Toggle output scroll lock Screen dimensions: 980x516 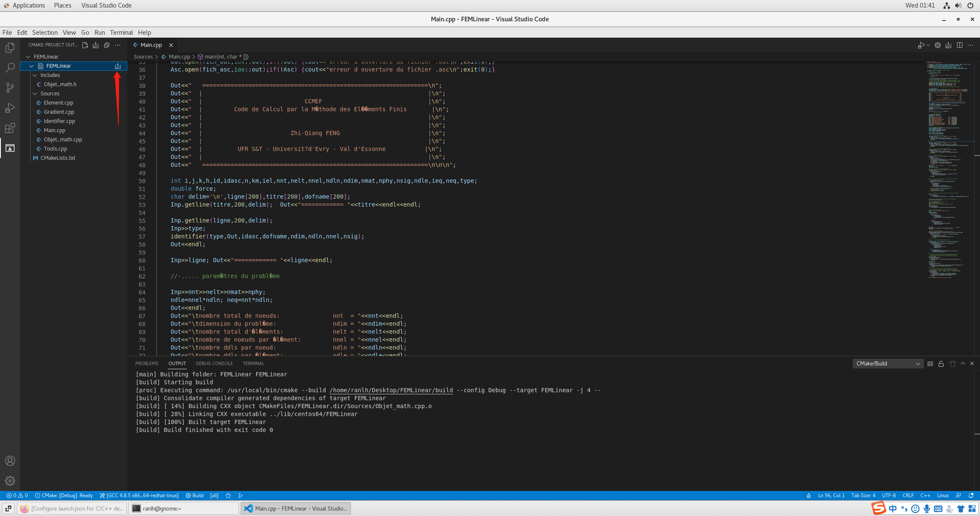pos(941,364)
